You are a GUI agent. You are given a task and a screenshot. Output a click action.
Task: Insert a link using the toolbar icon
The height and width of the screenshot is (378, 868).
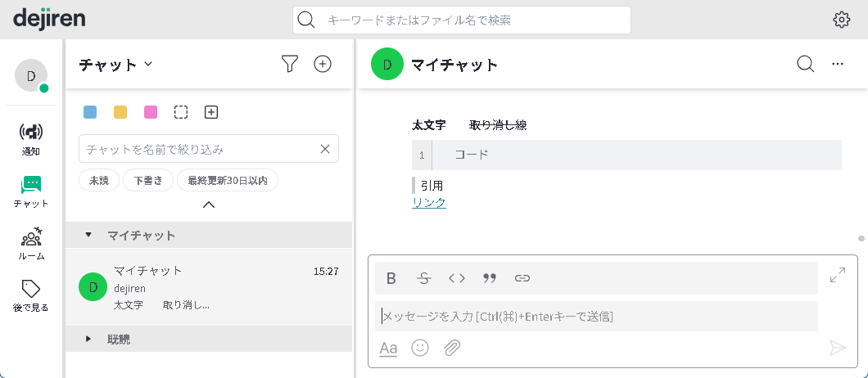[x=522, y=278]
